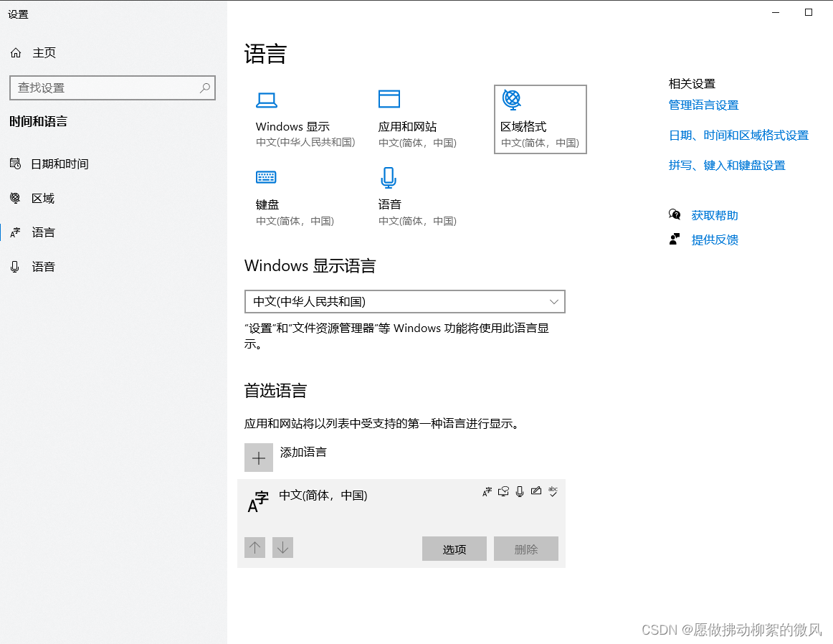This screenshot has height=644, width=833.
Task: Open 日期、时间和区域格式设置 link
Action: click(x=738, y=136)
